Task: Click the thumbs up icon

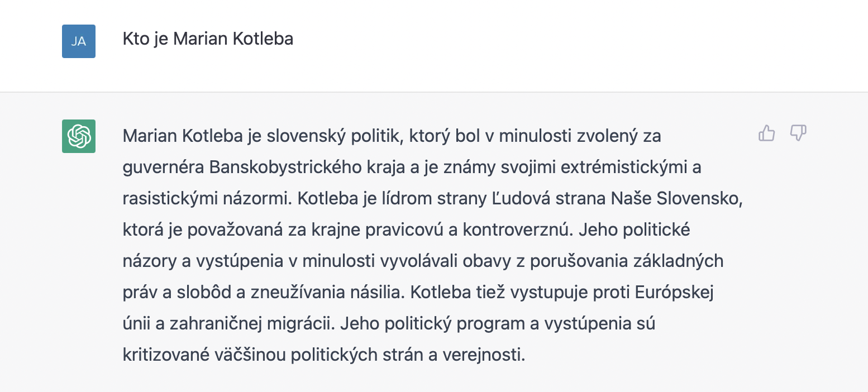Action: click(x=766, y=133)
